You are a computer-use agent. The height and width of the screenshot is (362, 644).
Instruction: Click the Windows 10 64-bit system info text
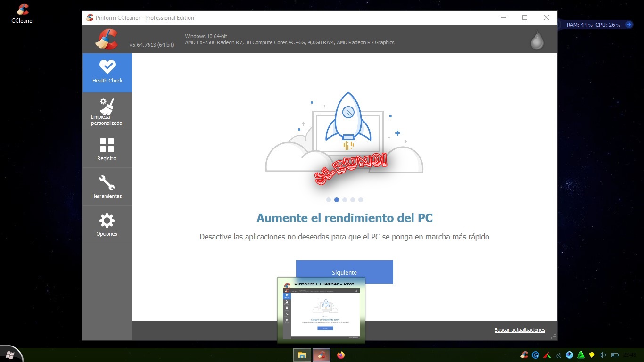(x=206, y=36)
